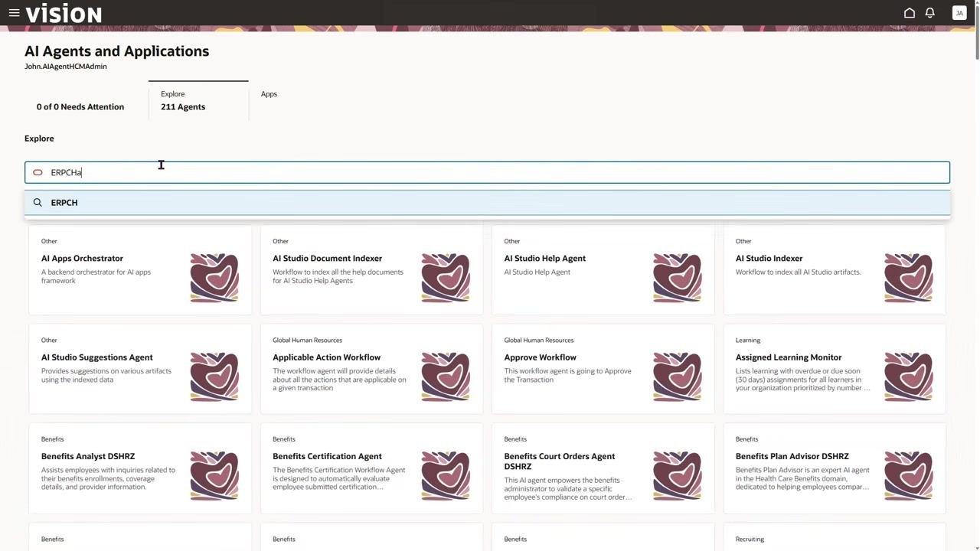980x551 pixels.
Task: Click the AI Studio Indexer card artwork
Action: coord(909,278)
